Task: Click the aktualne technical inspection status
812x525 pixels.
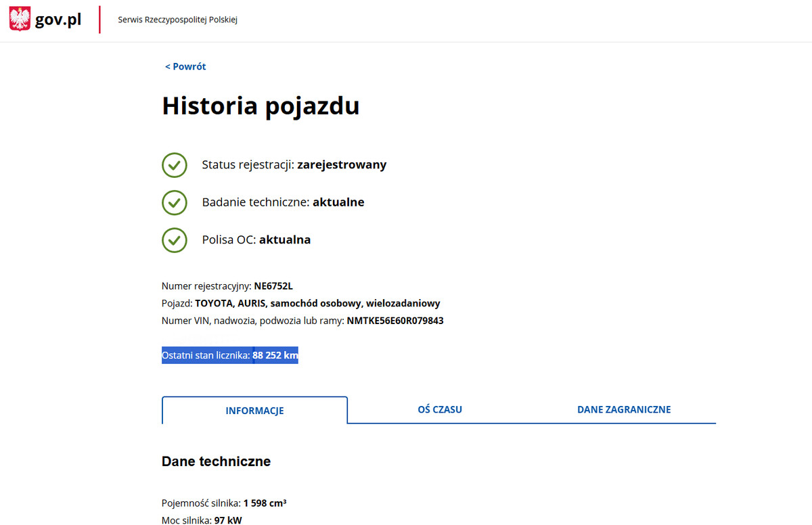Action: [338, 202]
